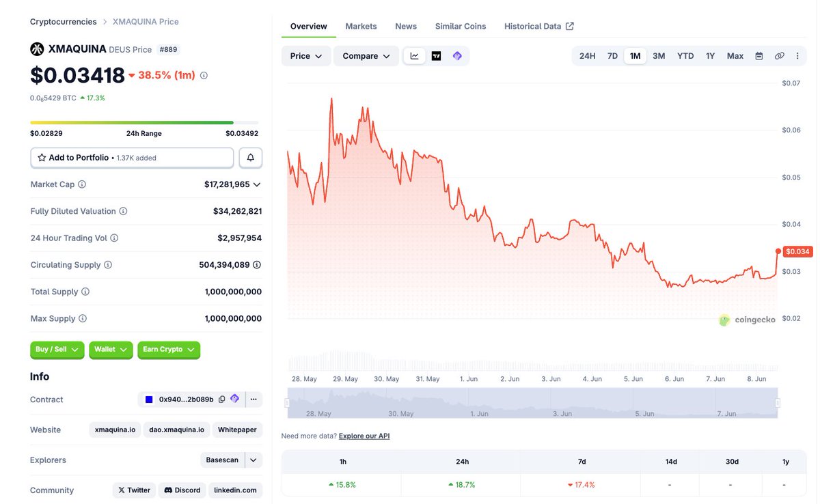Expand the Buy / Sell dropdown
Image resolution: width=820 pixels, height=504 pixels.
(x=57, y=350)
